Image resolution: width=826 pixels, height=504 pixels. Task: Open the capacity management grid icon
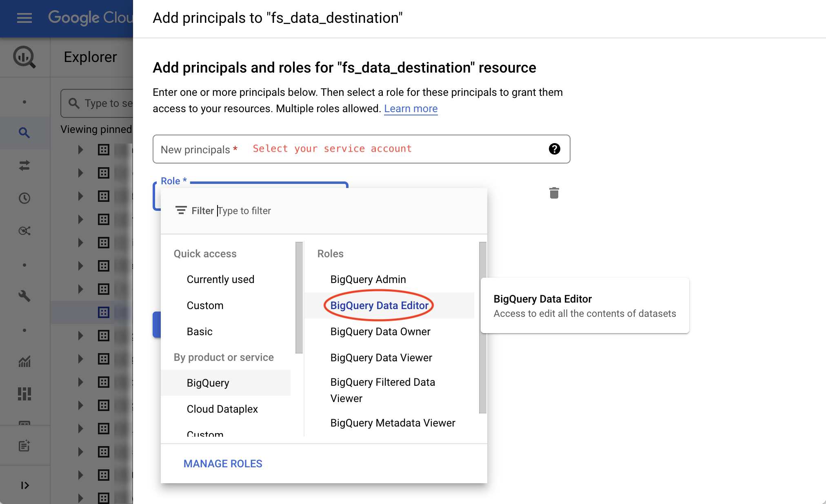coord(24,394)
